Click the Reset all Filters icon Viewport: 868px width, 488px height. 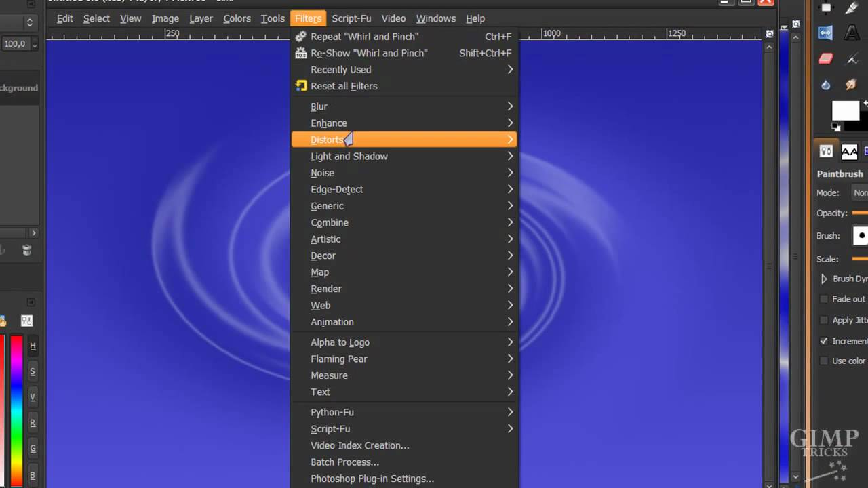coord(301,86)
